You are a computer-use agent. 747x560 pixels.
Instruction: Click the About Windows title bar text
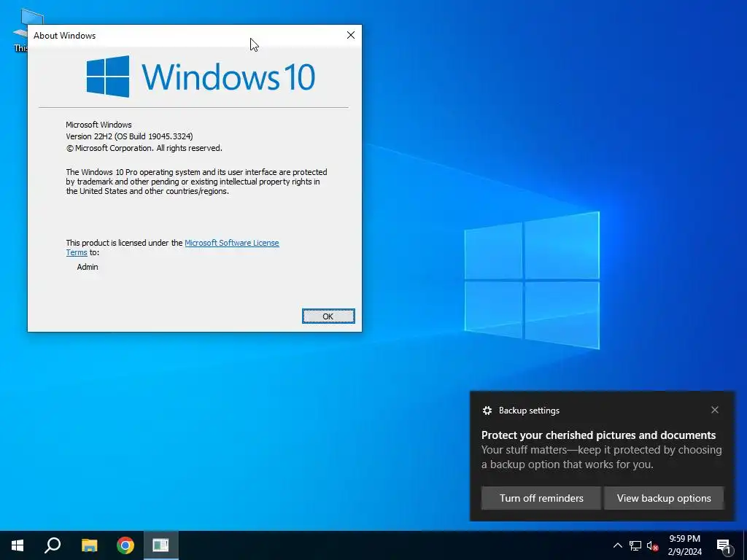(x=64, y=36)
